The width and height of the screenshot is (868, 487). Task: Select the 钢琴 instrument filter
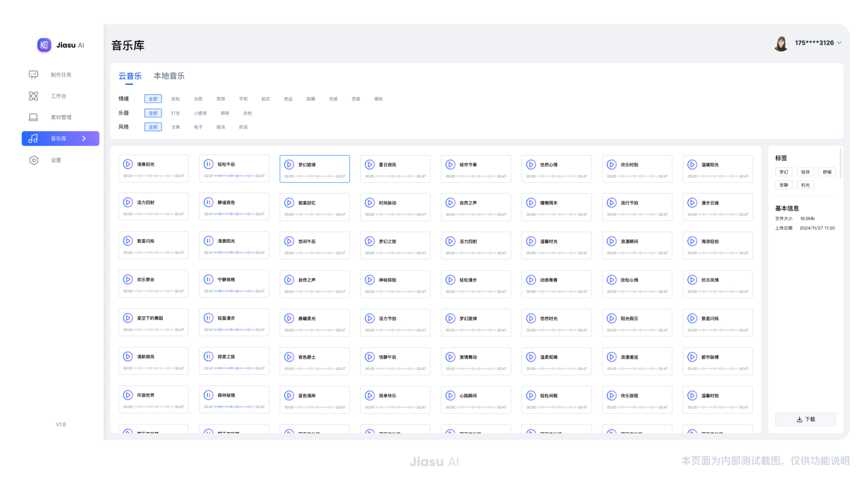[225, 113]
